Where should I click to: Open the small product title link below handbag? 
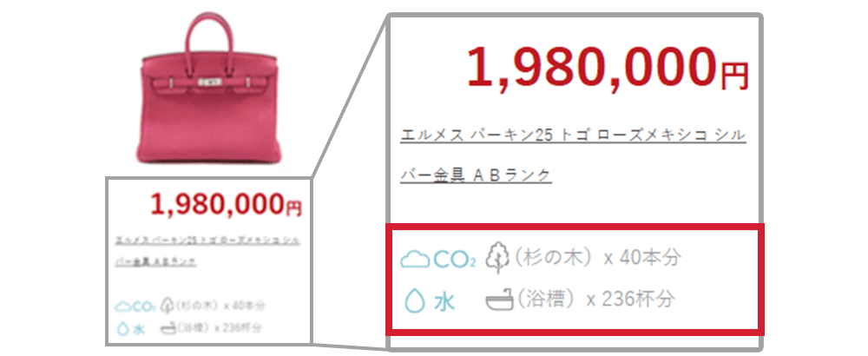coord(208,251)
